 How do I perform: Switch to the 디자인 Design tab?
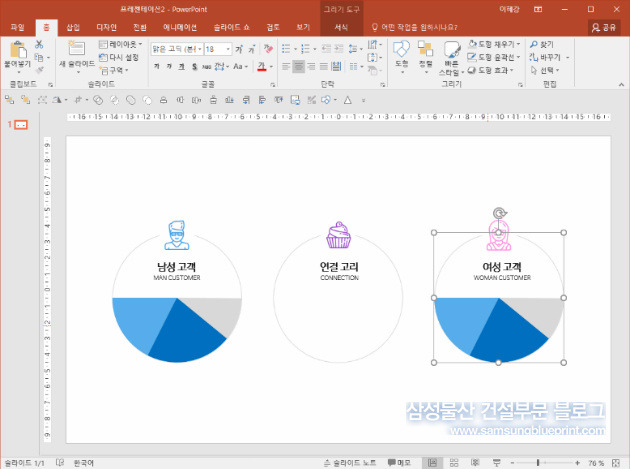[x=106, y=27]
